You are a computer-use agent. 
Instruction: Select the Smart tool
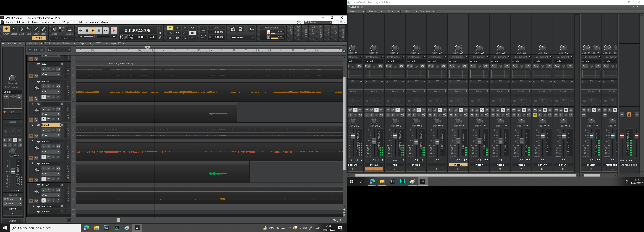6,29
